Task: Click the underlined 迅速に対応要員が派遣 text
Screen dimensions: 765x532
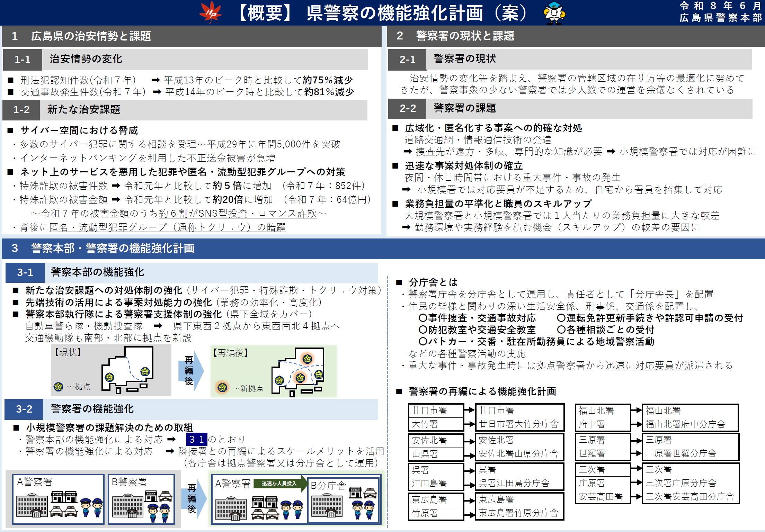Action: pos(655,366)
